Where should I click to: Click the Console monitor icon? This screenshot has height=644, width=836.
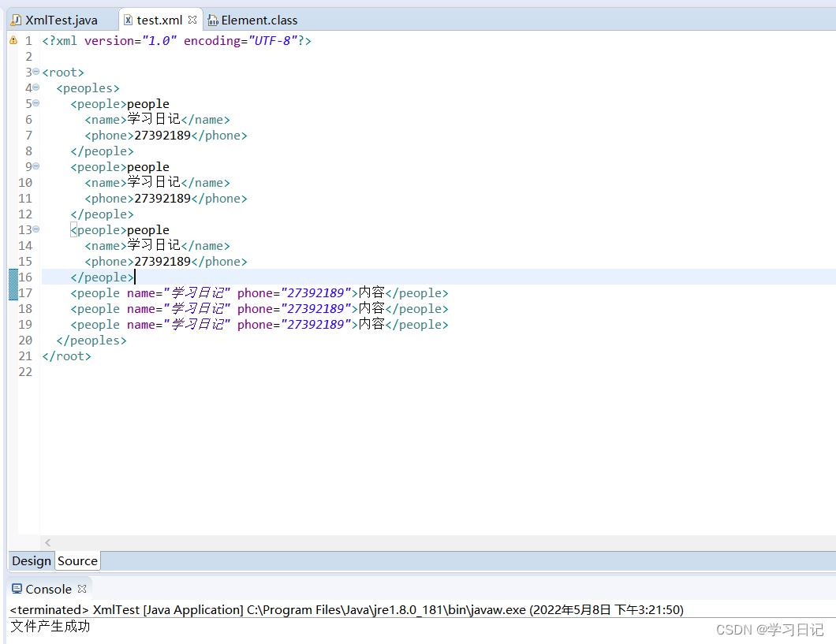pyautogui.click(x=17, y=589)
